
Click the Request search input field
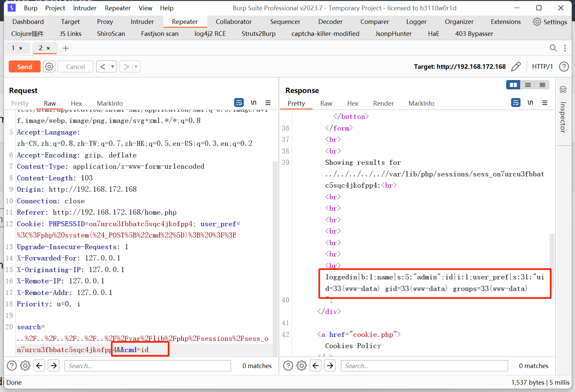[x=148, y=366]
